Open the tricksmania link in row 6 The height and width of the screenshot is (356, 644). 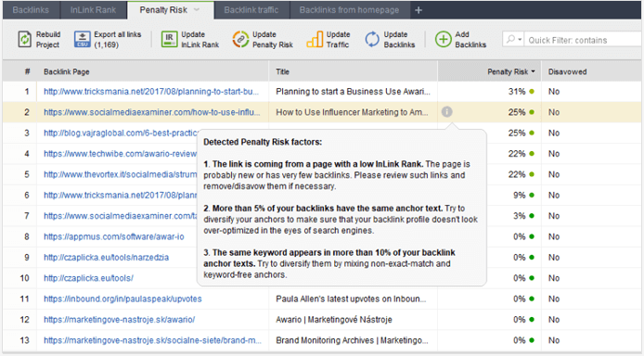click(120, 196)
